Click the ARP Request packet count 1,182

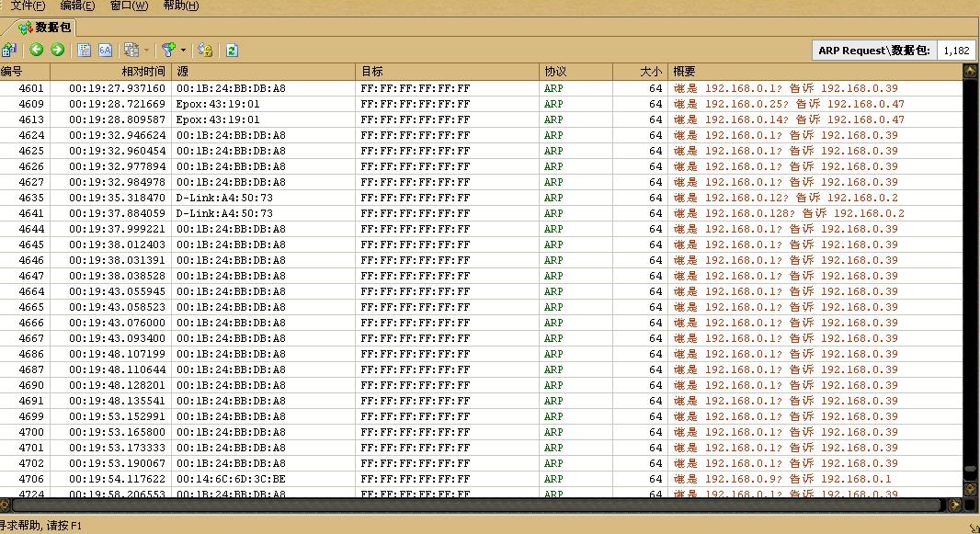(x=956, y=51)
